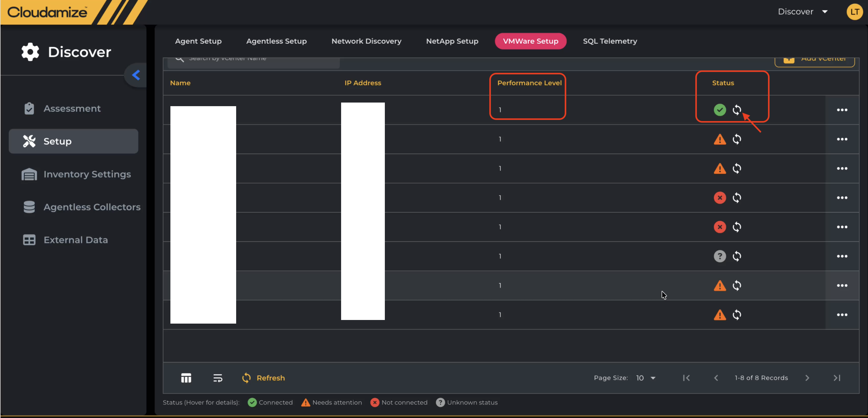Image resolution: width=868 pixels, height=418 pixels.
Task: Click the red Not connected icon in fourth row
Action: coord(720,198)
